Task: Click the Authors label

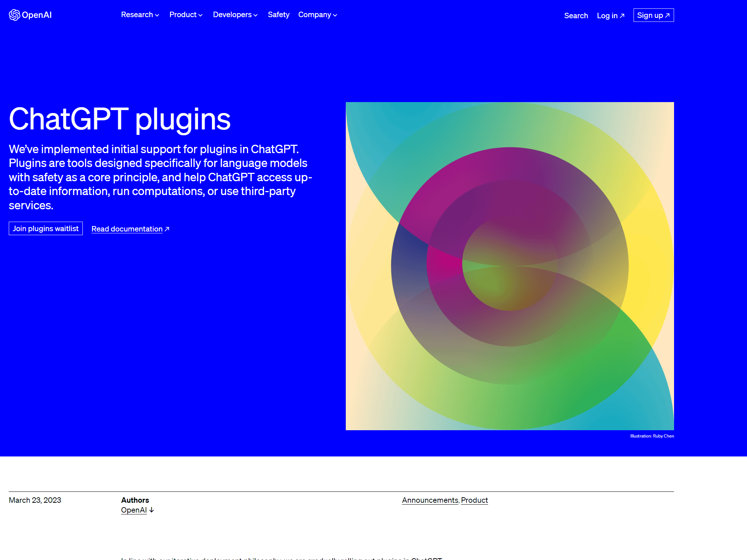Action: tap(135, 500)
